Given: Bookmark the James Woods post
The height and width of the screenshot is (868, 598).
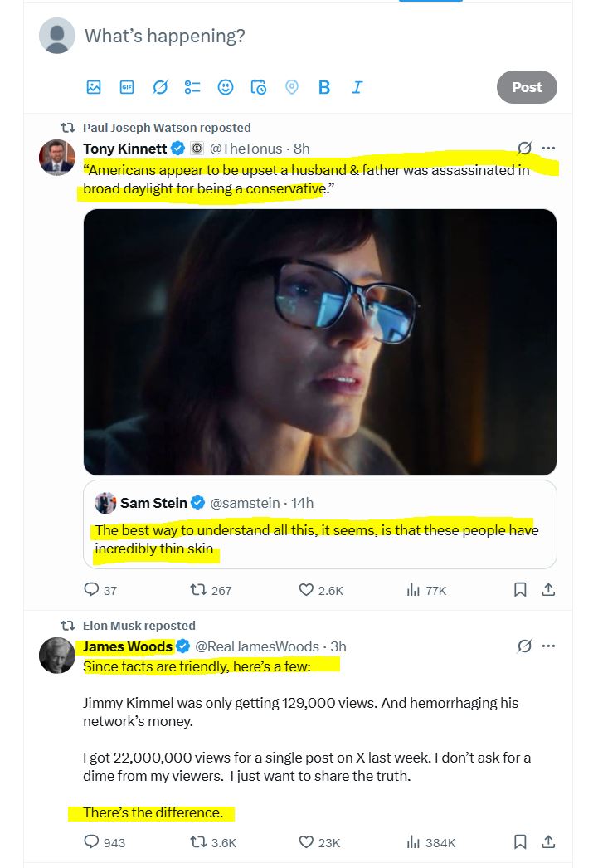Looking at the screenshot, I should pos(520,842).
